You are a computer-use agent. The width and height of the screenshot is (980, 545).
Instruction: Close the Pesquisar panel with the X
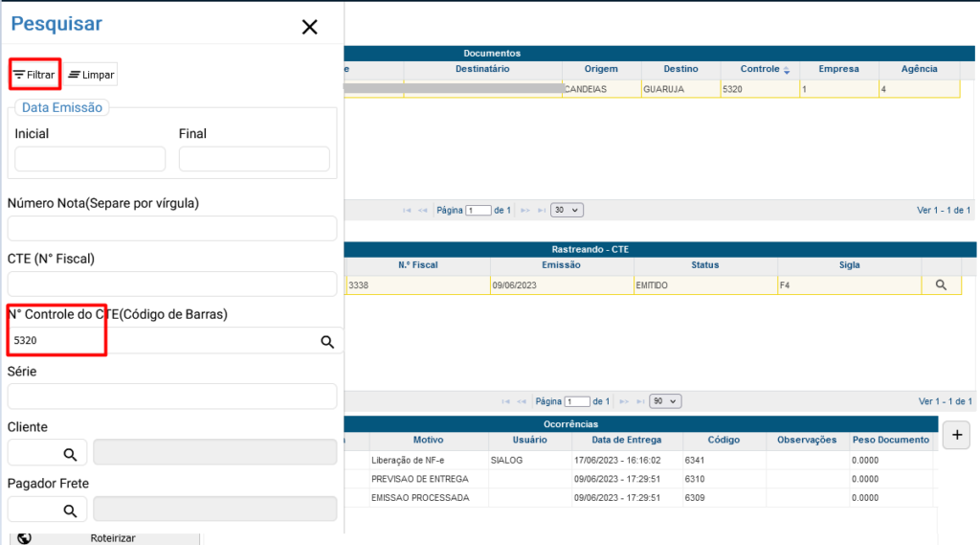pyautogui.click(x=309, y=27)
